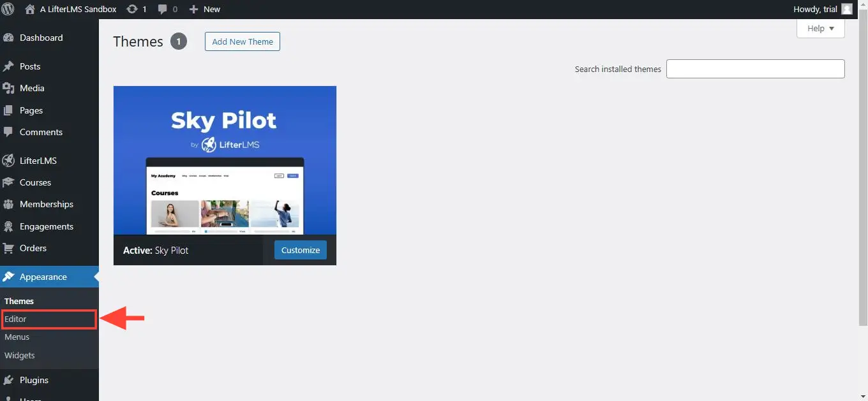The height and width of the screenshot is (401, 868).
Task: Expand the Help dropdown tab
Action: [821, 28]
